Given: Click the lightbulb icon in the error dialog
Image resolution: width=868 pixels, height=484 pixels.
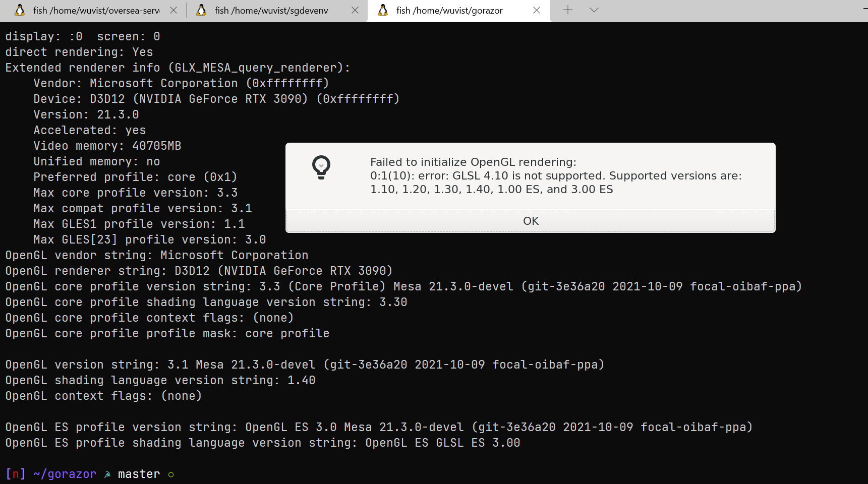Looking at the screenshot, I should (322, 167).
